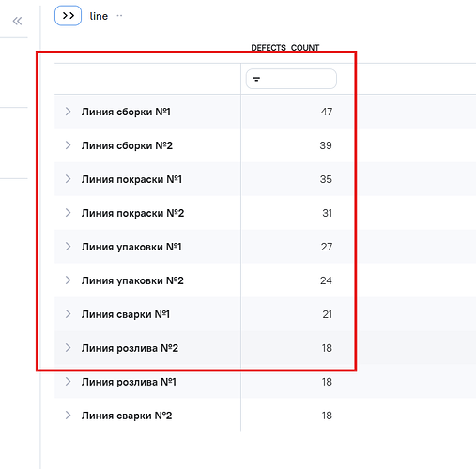Click filter icon in DEFECTS_COUNT filter box
476x469 pixels.
tap(256, 79)
